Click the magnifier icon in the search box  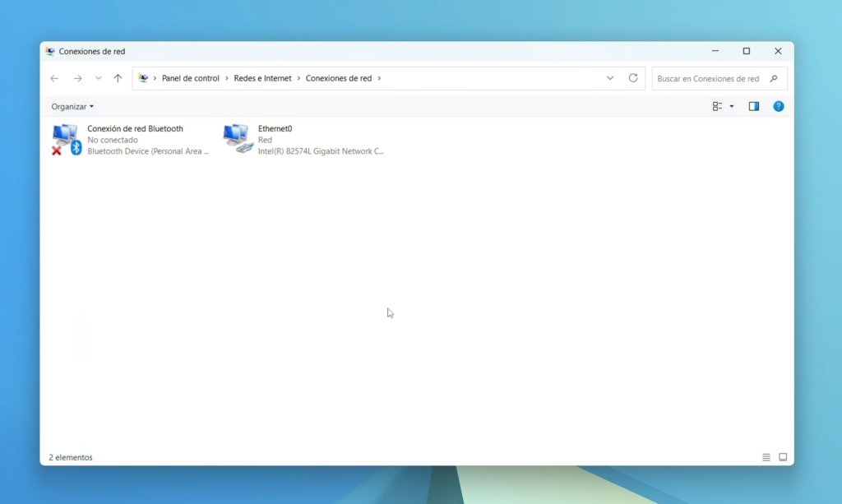(x=774, y=79)
